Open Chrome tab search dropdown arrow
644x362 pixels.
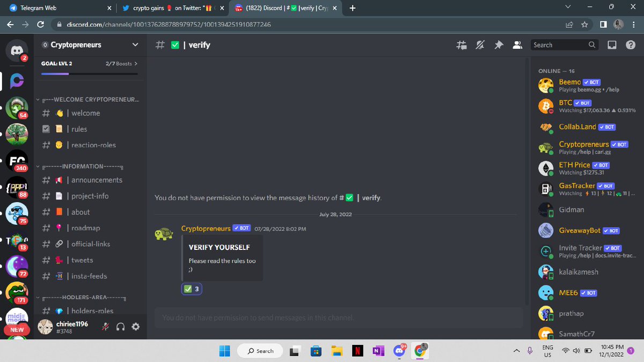point(568,8)
